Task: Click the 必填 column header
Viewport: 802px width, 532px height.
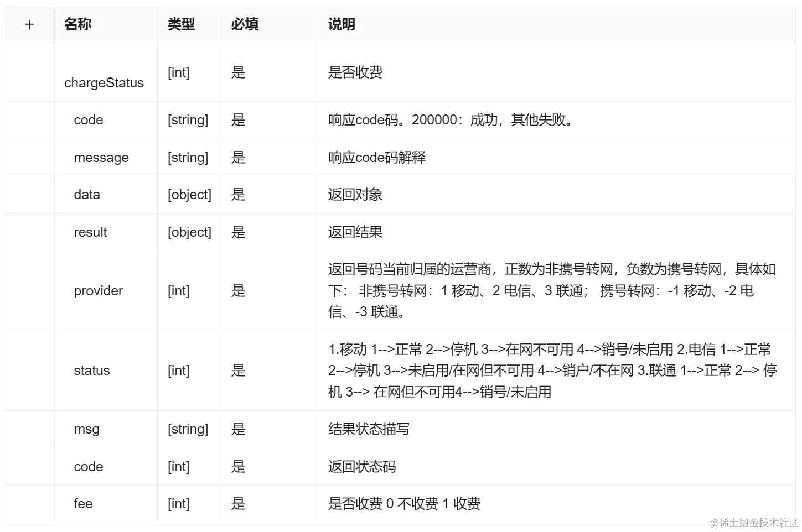Action: (x=245, y=24)
